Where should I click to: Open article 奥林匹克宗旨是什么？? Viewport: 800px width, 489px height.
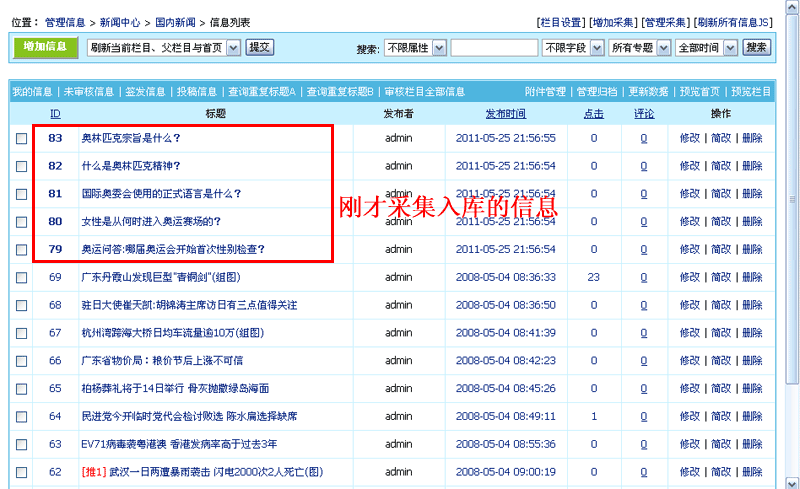point(130,138)
